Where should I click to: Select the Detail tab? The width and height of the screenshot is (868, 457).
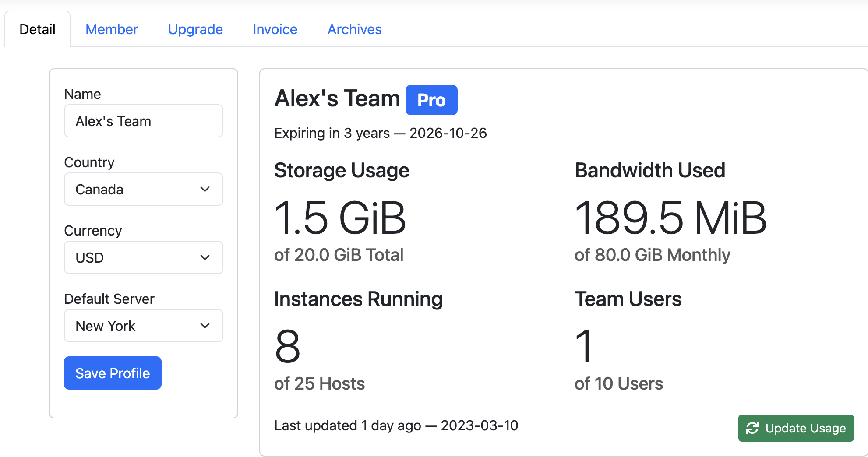click(38, 29)
